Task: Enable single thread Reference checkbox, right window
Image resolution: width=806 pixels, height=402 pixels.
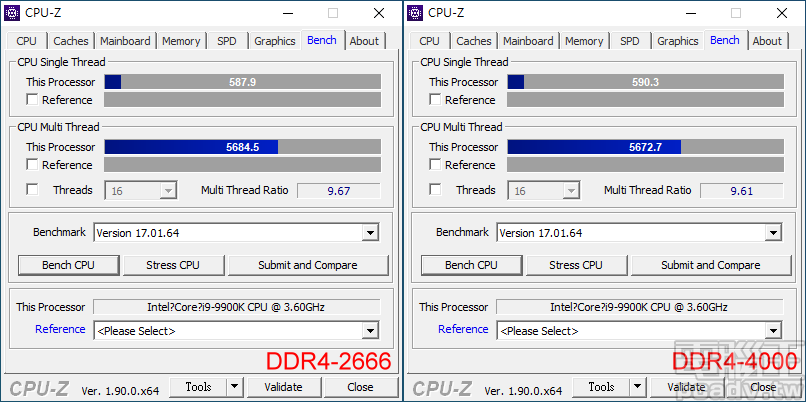Action: click(x=435, y=100)
